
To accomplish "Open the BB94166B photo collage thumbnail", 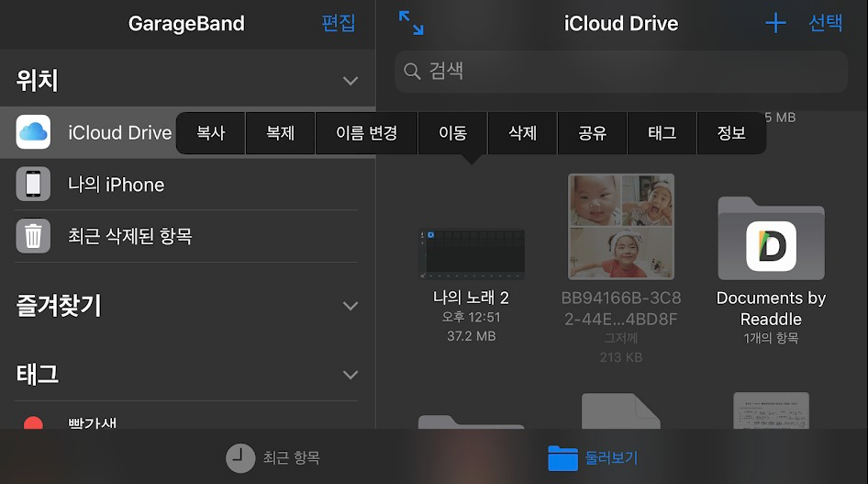I will point(621,227).
